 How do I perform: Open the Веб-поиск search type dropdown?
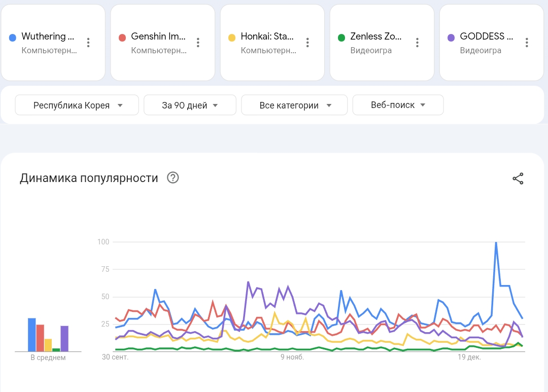(x=398, y=105)
